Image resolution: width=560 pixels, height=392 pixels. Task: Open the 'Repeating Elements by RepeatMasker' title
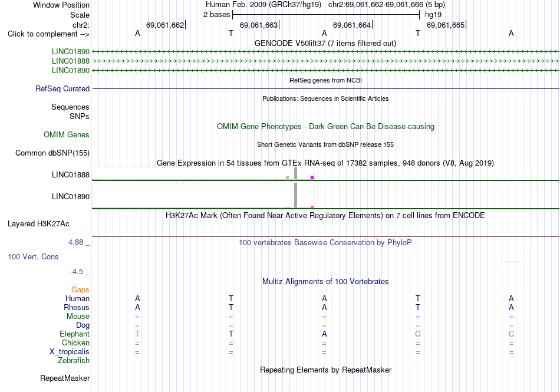(x=325, y=370)
